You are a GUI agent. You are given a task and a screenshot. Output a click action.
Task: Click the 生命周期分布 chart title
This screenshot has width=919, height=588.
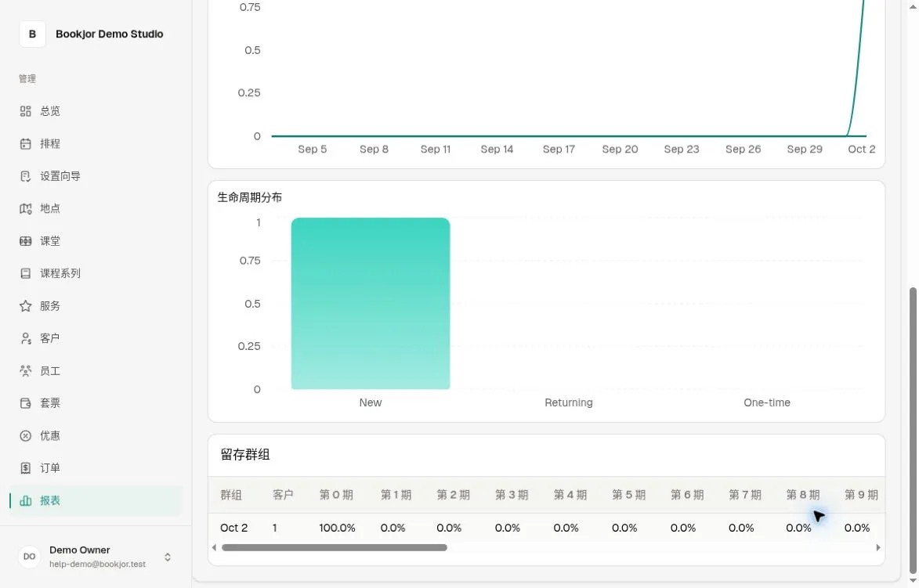click(250, 198)
